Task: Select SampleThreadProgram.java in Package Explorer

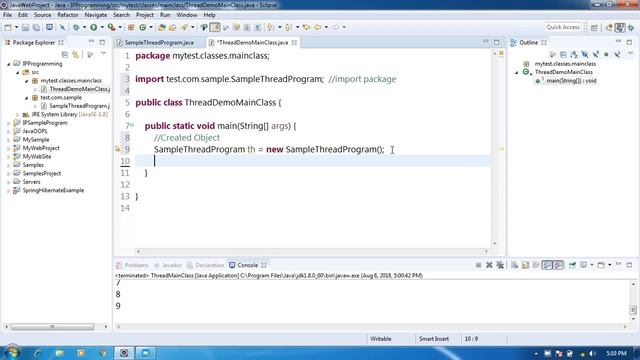Action: pyautogui.click(x=80, y=106)
